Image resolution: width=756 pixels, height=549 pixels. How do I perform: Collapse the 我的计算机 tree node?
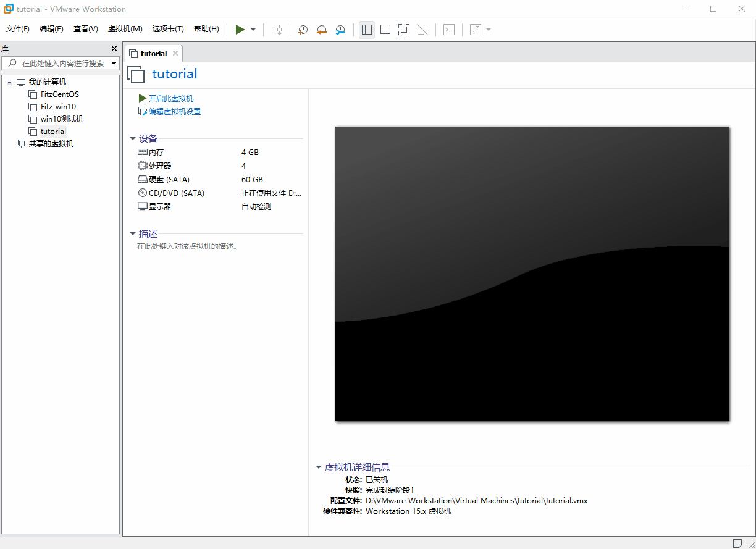(9, 82)
